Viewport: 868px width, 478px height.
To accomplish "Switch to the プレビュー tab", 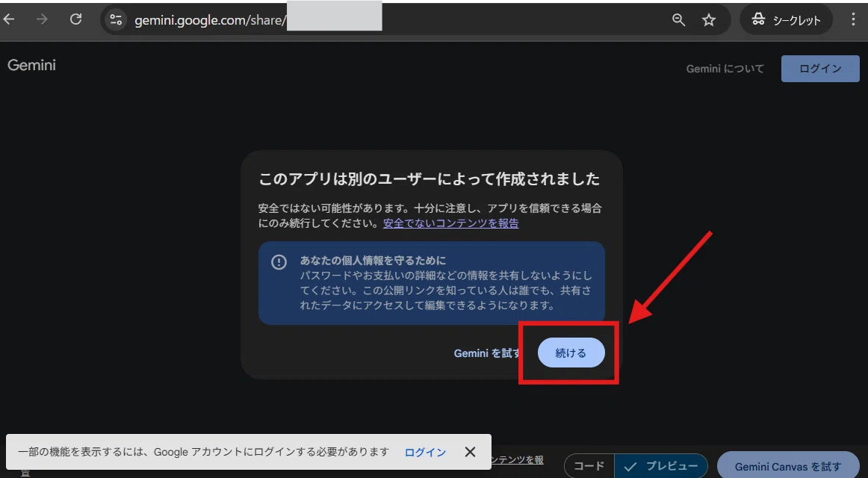I will [660, 466].
